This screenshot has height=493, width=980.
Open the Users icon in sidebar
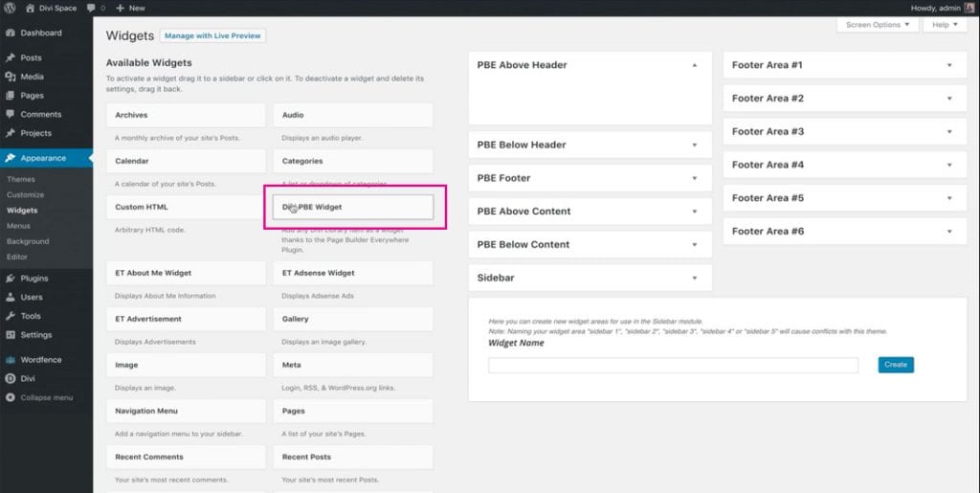11,297
